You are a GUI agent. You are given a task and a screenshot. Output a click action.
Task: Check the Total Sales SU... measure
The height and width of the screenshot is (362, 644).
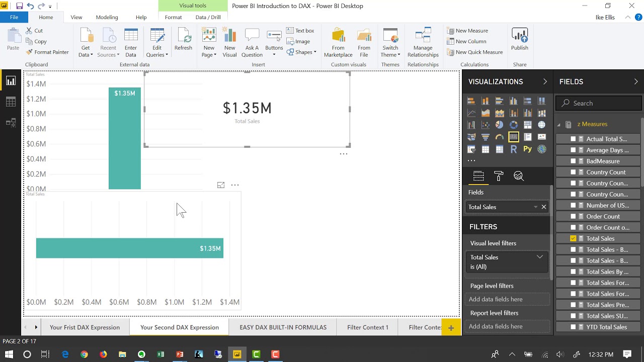[573, 316]
